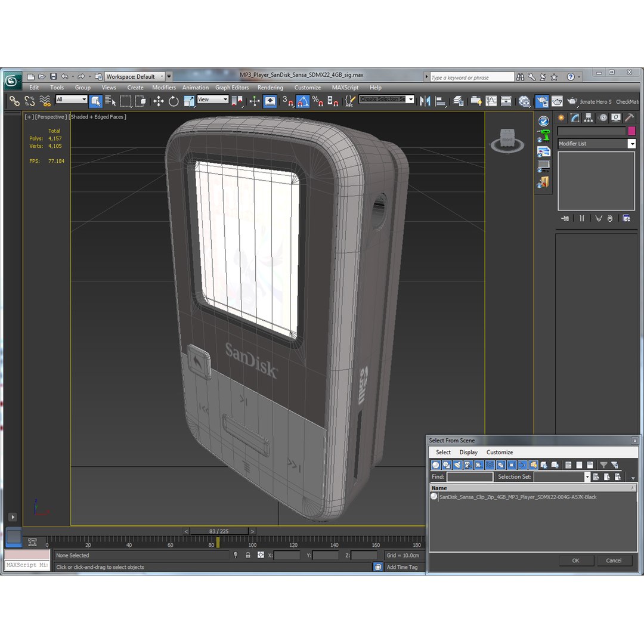The height and width of the screenshot is (644, 644).
Task: Select the Select and Rotate tool
Action: (174, 101)
